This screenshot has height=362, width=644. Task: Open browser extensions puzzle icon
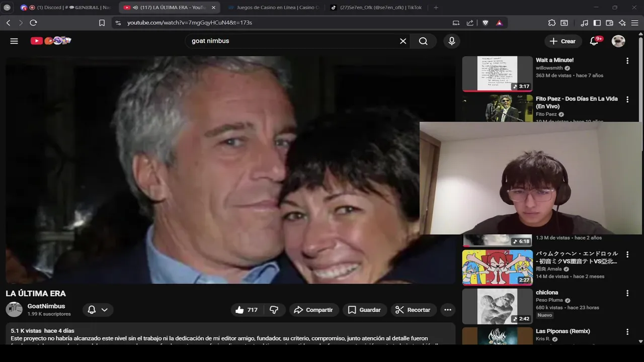coord(552,23)
